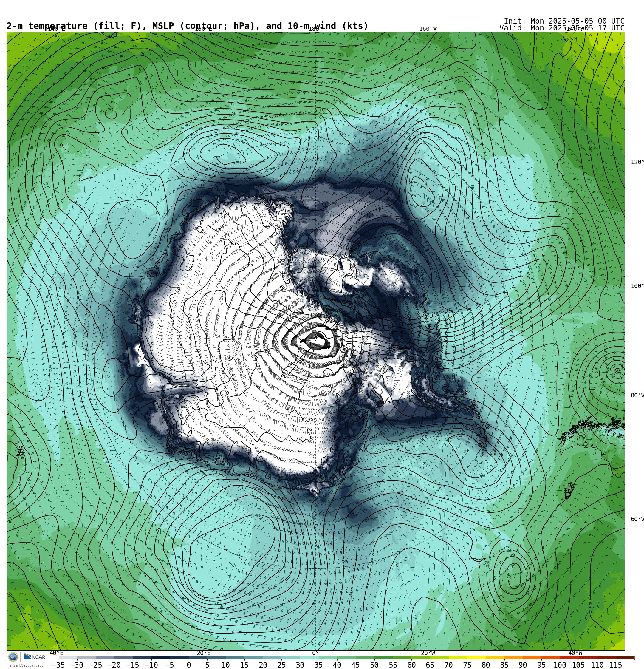Click the 40°W longitude label along the bottom
This screenshot has height=669, width=644.
tap(575, 653)
